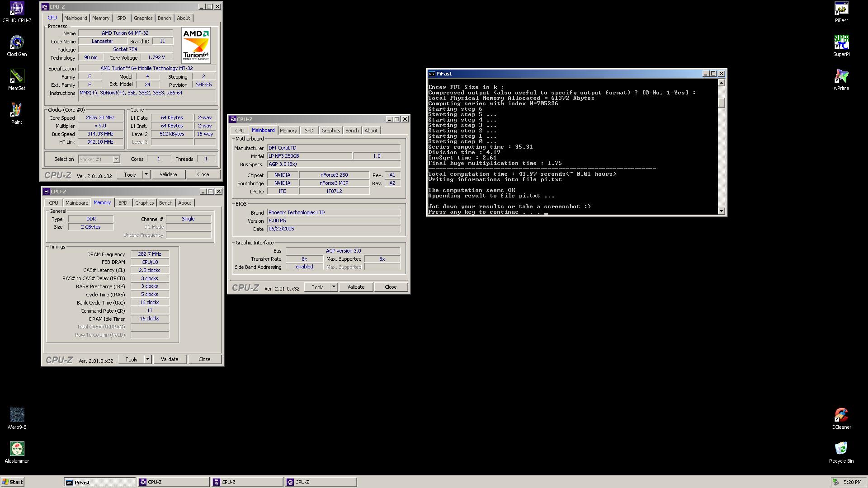Image resolution: width=868 pixels, height=488 pixels.
Task: Open MemSet desktop icon
Action: (17, 80)
